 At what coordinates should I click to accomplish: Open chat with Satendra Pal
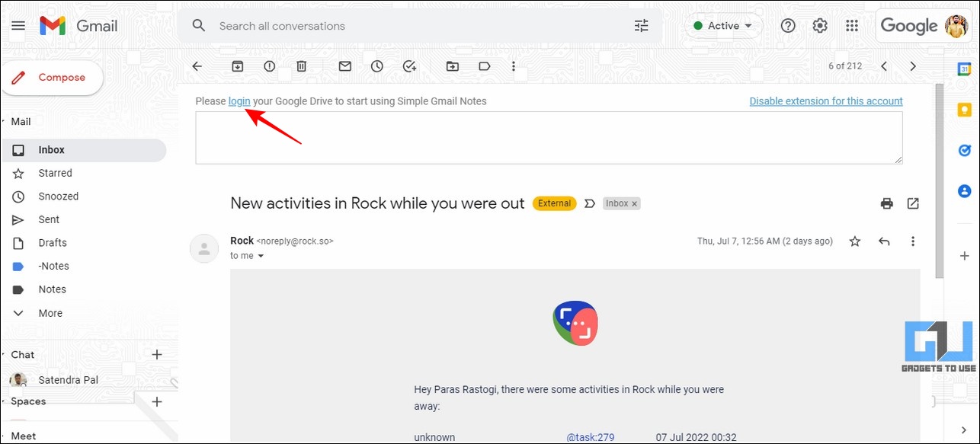click(69, 380)
